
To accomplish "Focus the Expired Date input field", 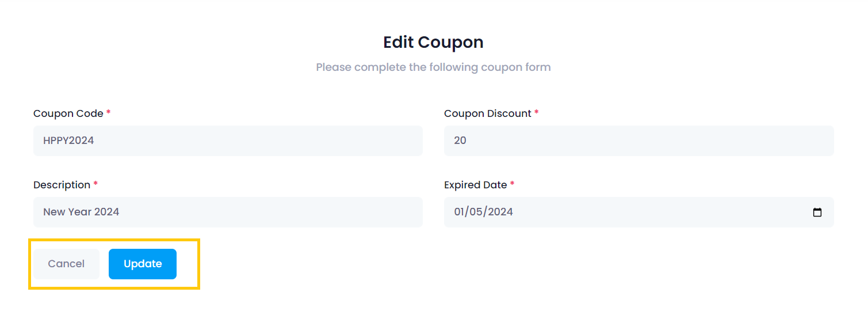I will coord(633,212).
